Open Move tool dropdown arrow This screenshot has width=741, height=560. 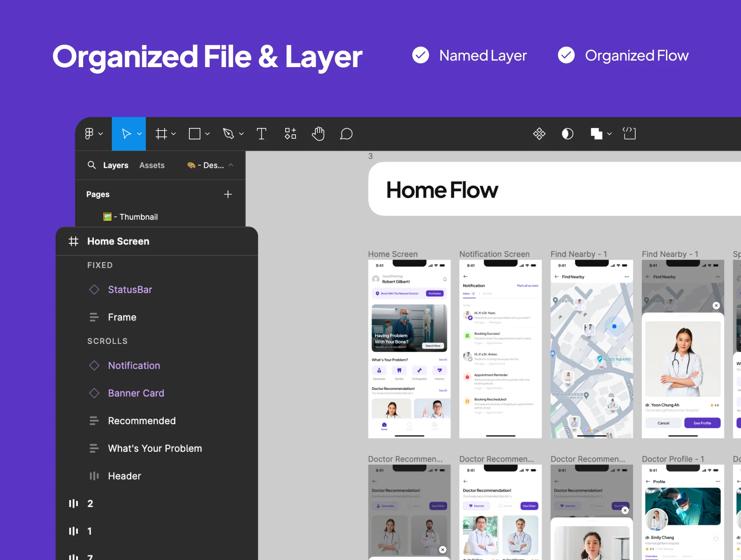[140, 134]
